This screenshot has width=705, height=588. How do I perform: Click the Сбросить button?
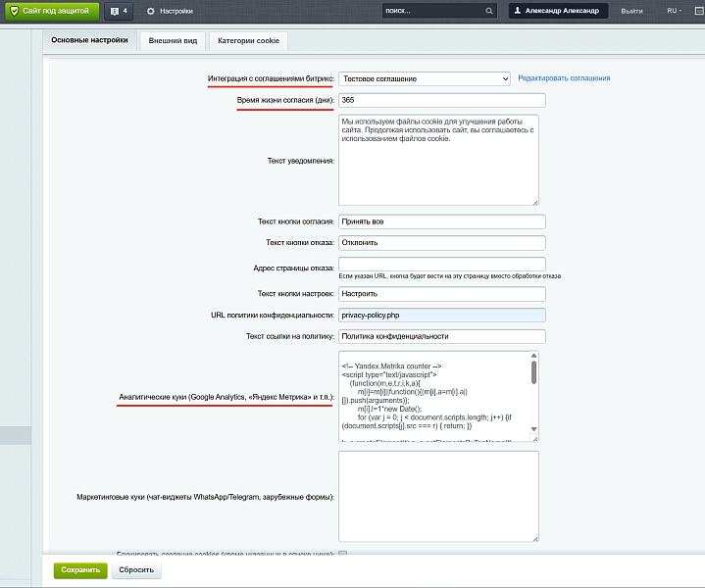[x=136, y=570]
